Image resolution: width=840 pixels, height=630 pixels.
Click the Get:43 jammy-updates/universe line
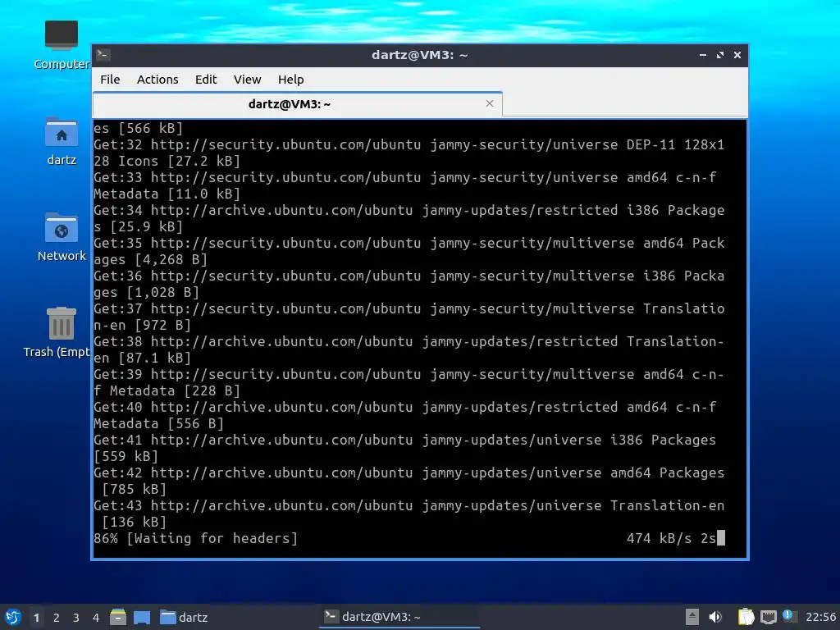pos(409,514)
